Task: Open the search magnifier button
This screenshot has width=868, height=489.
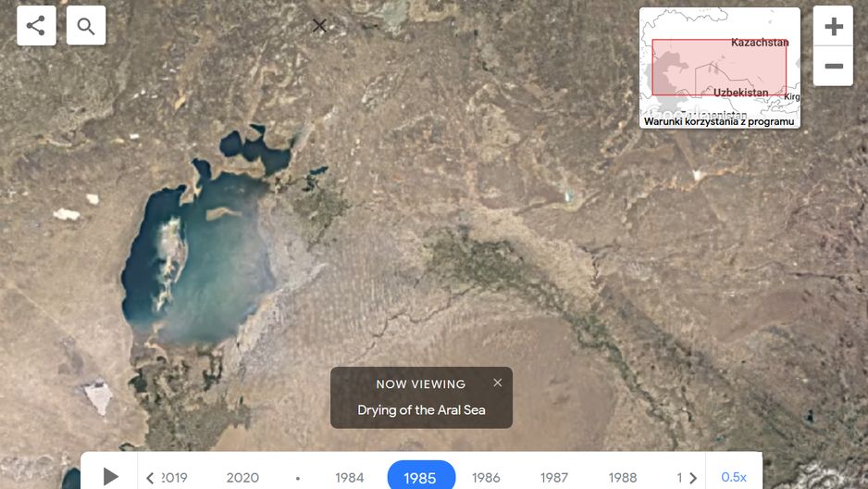Action: [86, 26]
